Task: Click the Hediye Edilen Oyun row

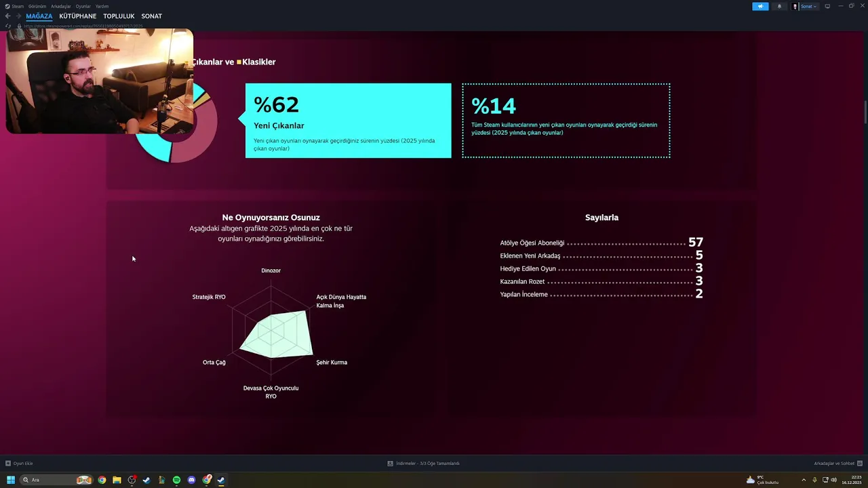Action: 601,268
